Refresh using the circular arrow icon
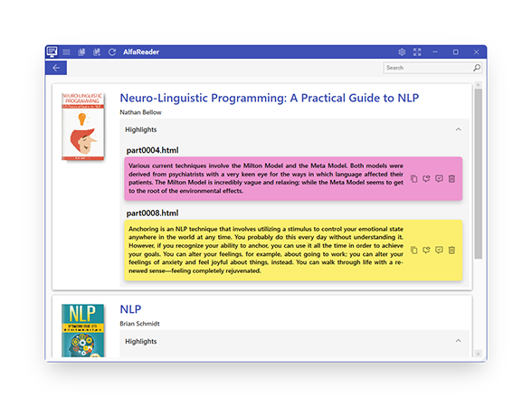 112,52
